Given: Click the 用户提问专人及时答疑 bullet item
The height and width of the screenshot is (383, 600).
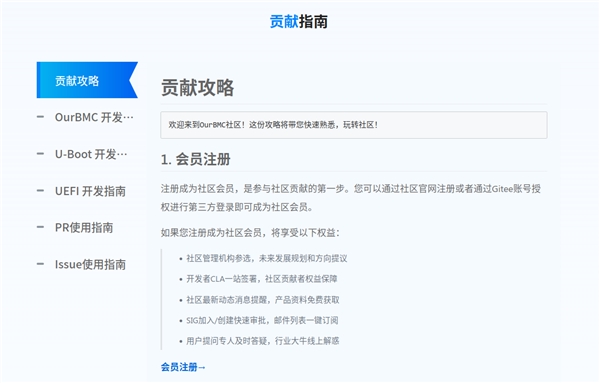Looking at the screenshot, I should click(262, 341).
